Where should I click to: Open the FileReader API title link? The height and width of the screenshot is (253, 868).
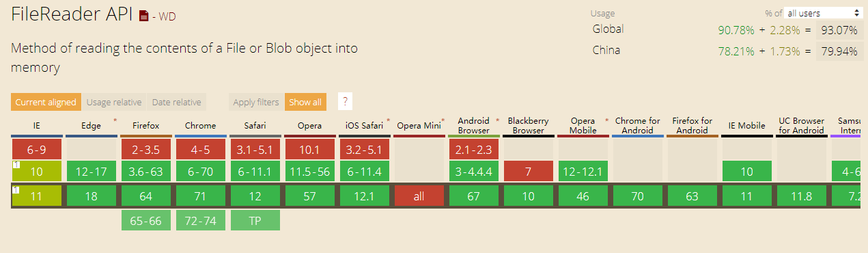[72, 15]
